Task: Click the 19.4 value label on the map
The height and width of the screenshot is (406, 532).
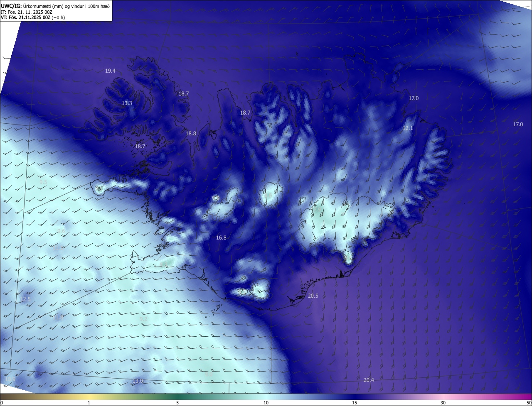Action: (x=110, y=71)
